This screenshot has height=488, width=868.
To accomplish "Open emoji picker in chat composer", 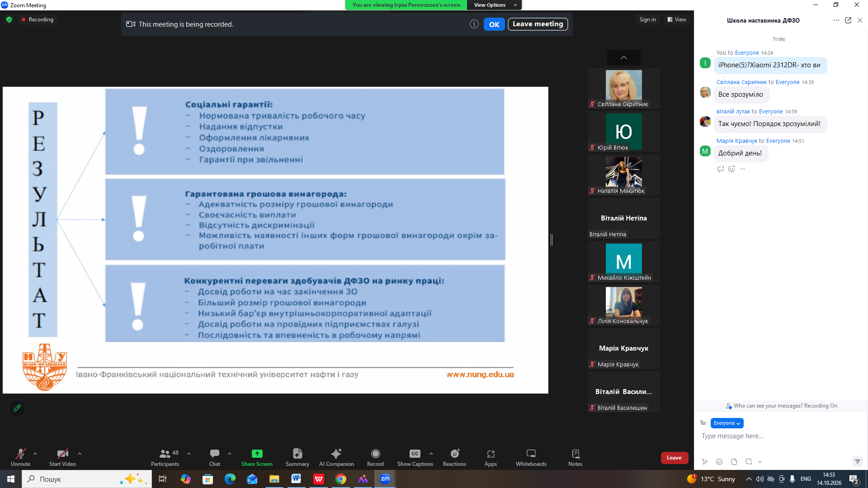I will pos(719,462).
